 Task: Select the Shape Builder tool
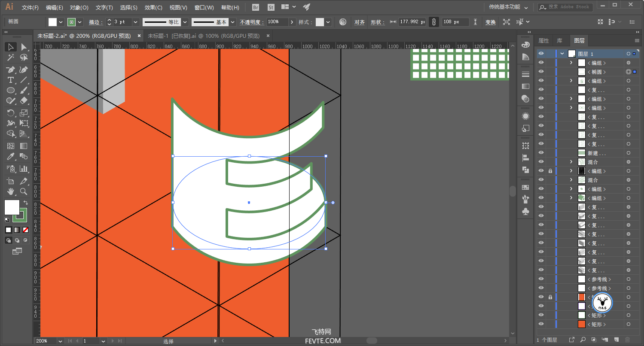(x=11, y=134)
